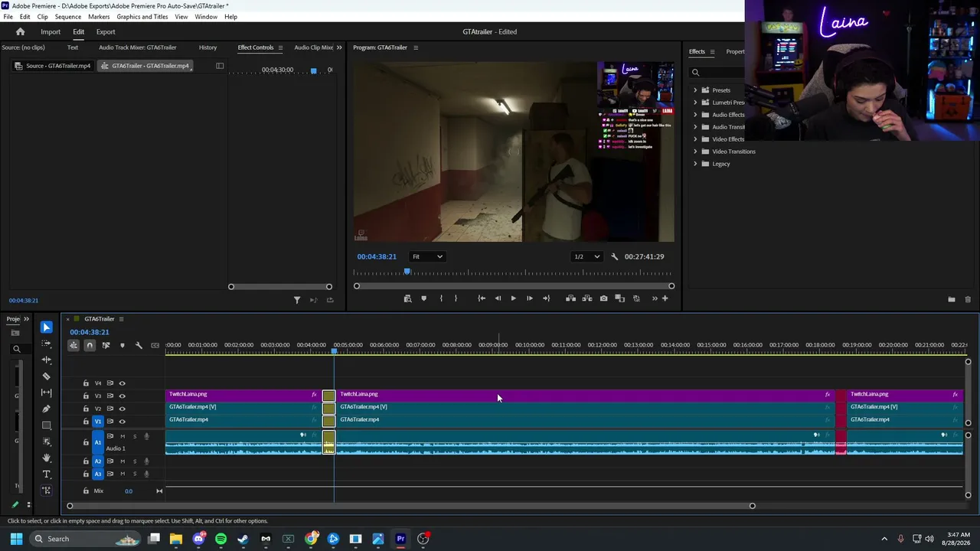The image size is (980, 551).
Task: Toggle Linked Selection in timeline
Action: pyautogui.click(x=106, y=345)
